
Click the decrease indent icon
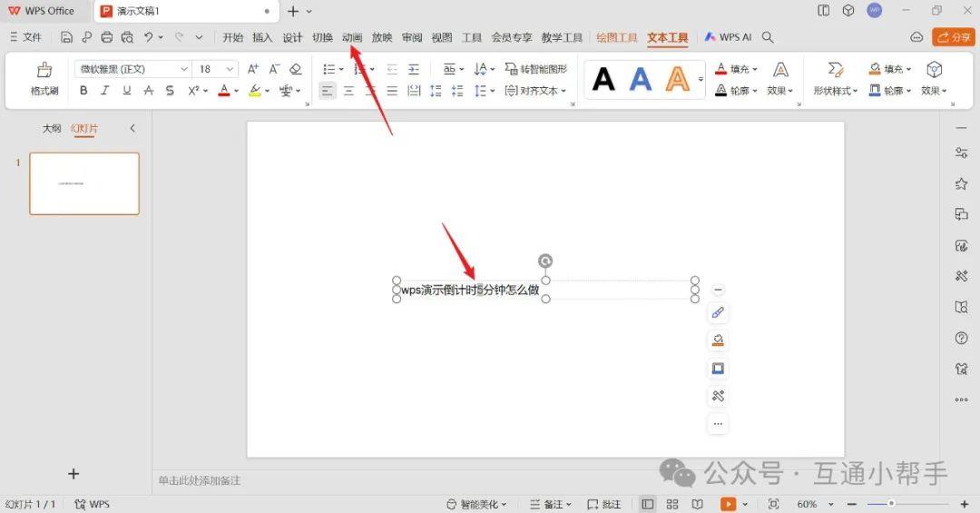tap(392, 69)
